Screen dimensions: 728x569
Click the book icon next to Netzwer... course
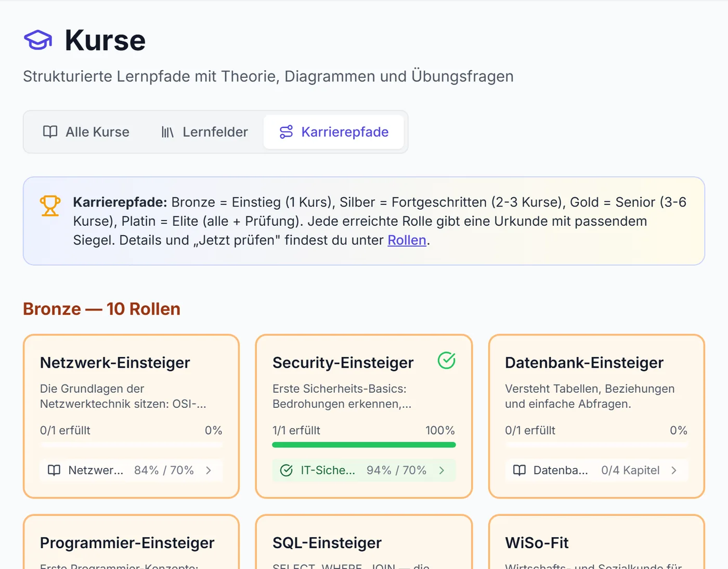54,470
